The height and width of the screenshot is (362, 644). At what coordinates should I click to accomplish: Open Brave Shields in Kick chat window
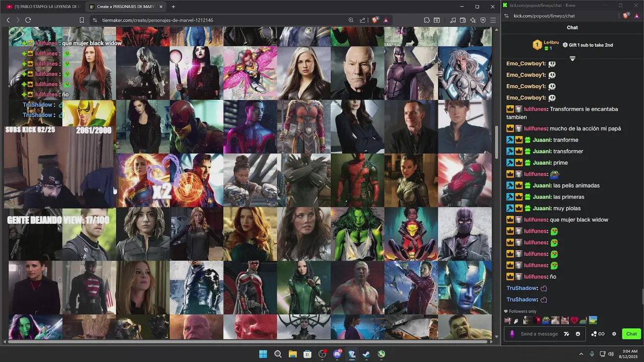pyautogui.click(x=626, y=16)
